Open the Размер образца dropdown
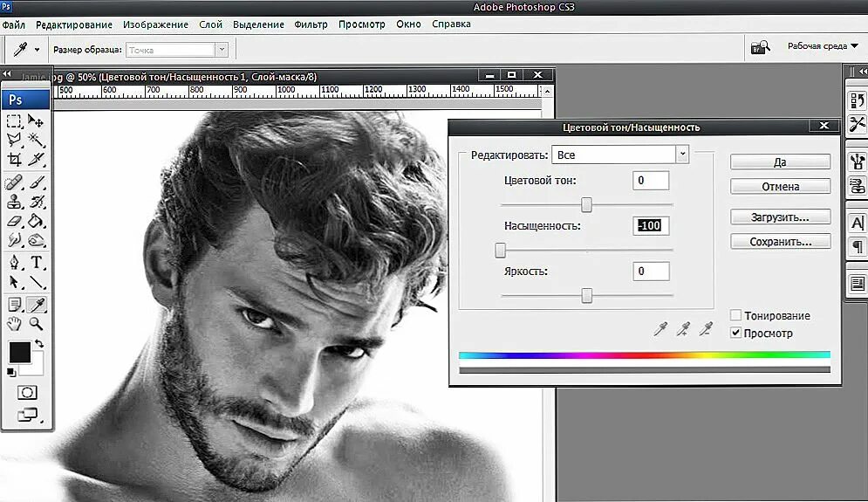The height and width of the screenshot is (502, 868). 176,50
